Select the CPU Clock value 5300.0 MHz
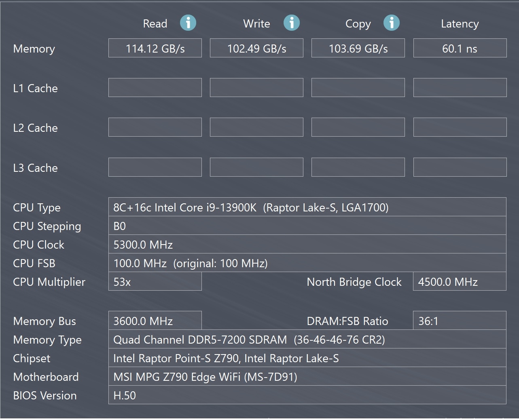The width and height of the screenshot is (519, 420). [307, 244]
